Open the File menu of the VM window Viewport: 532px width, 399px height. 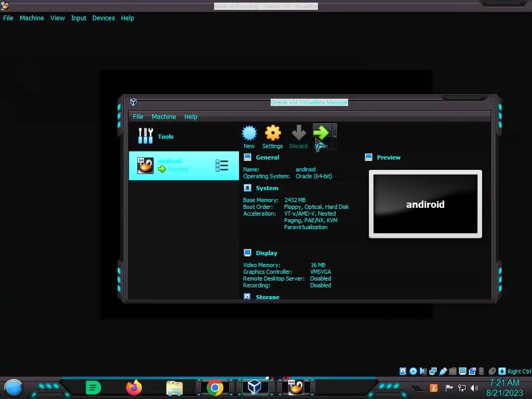click(8, 18)
